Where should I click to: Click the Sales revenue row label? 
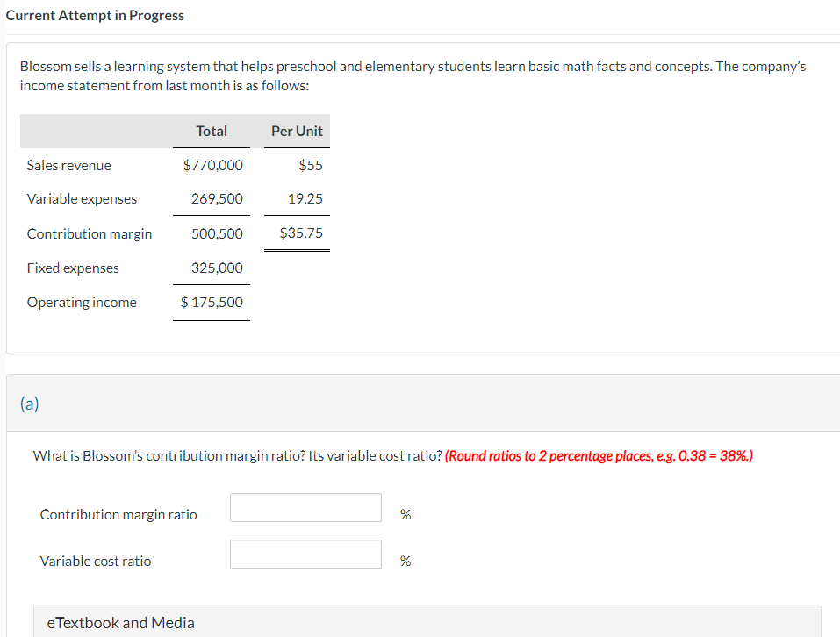[x=69, y=165]
